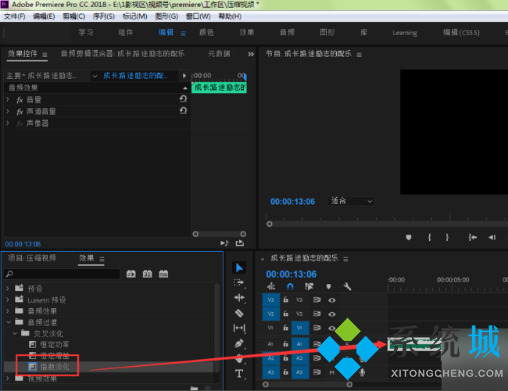Click the YUV effects filter icon
Screen dimensions: 508x391
pyautogui.click(x=163, y=274)
